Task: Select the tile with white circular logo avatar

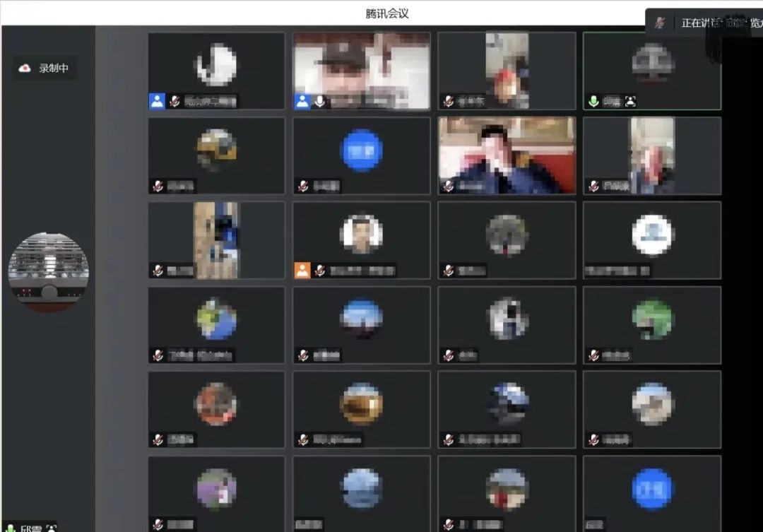Action: pos(652,235)
